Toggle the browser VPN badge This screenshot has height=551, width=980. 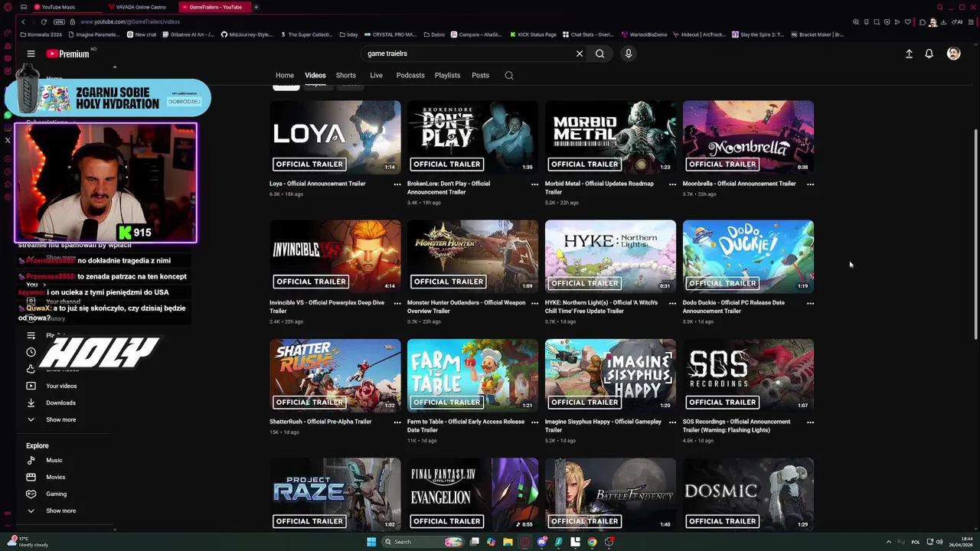pyautogui.click(x=59, y=21)
